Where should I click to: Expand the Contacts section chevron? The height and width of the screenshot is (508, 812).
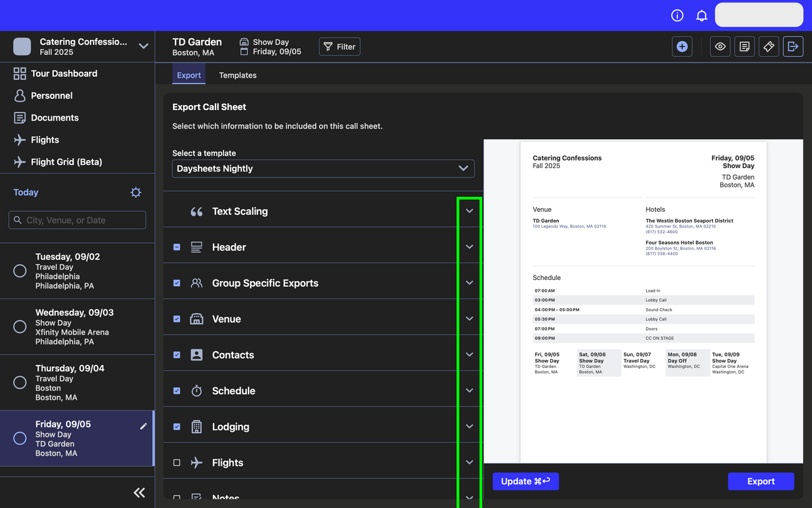click(470, 355)
